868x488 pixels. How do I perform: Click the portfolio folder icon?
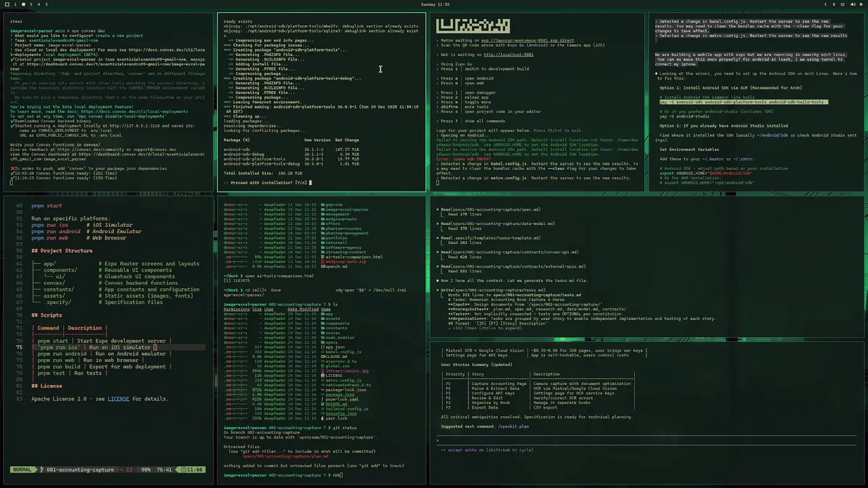pos(323,238)
